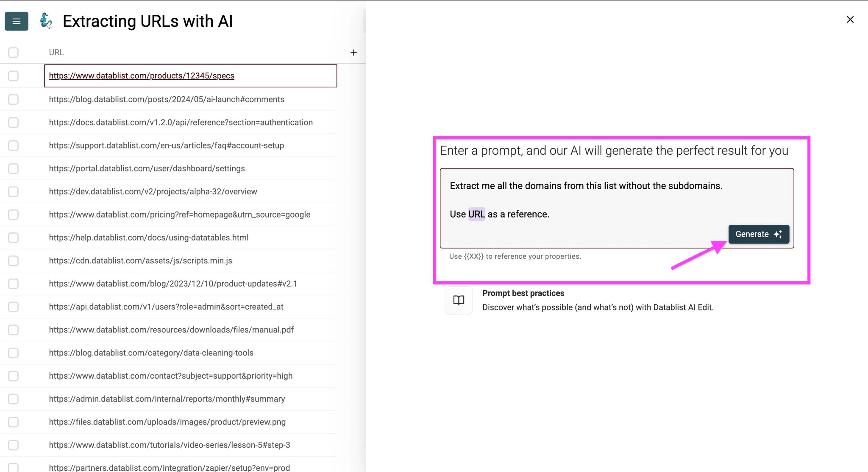Select all rows with the header checkbox
Screen dimensions: 868x472
point(14,52)
